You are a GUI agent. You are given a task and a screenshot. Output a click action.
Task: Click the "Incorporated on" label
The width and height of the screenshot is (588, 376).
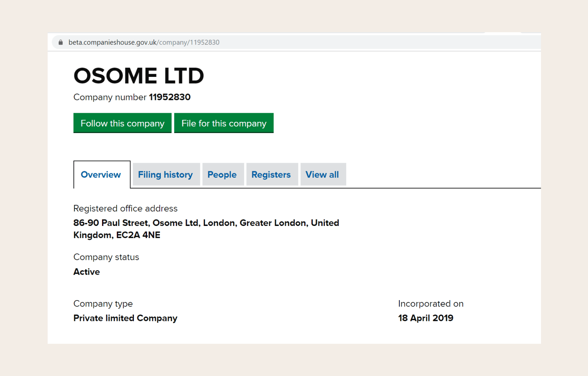(431, 303)
